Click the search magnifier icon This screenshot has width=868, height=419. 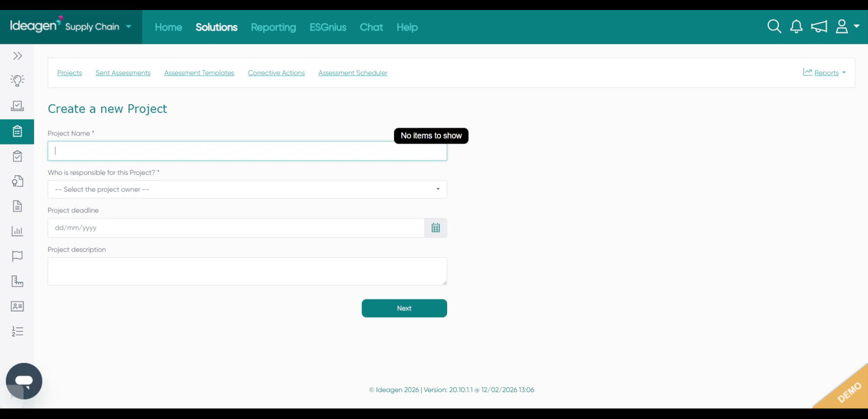pyautogui.click(x=774, y=27)
